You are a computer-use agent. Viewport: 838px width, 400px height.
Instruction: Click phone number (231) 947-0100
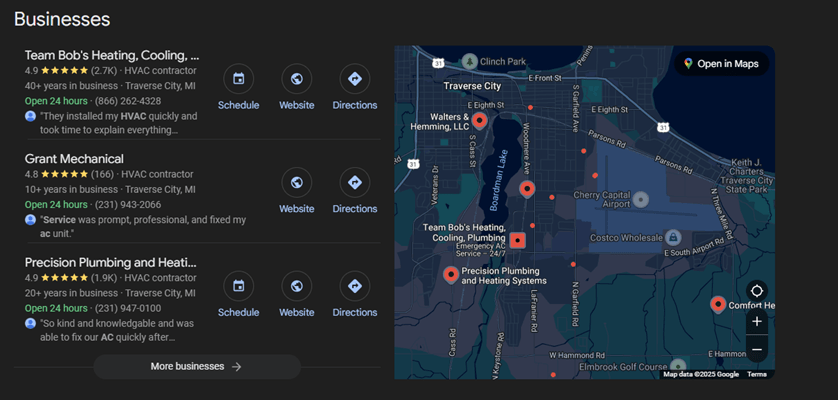(128, 308)
